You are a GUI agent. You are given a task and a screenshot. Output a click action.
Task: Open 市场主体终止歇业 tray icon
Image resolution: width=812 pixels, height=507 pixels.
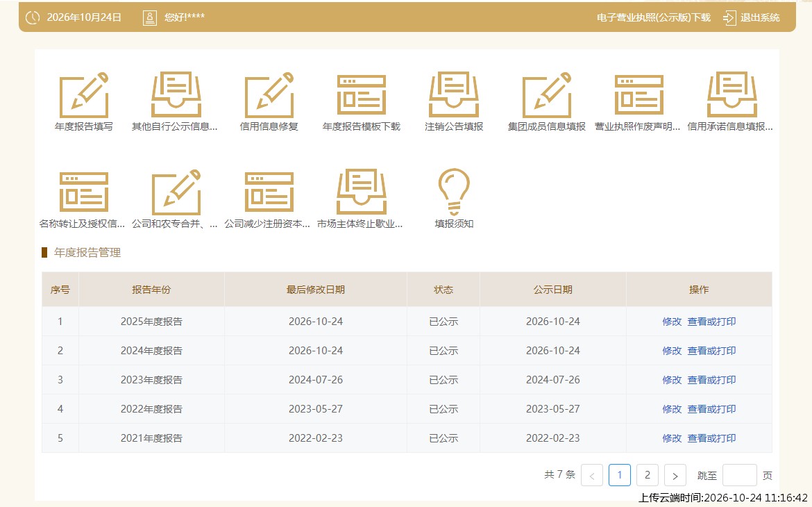[x=362, y=192]
